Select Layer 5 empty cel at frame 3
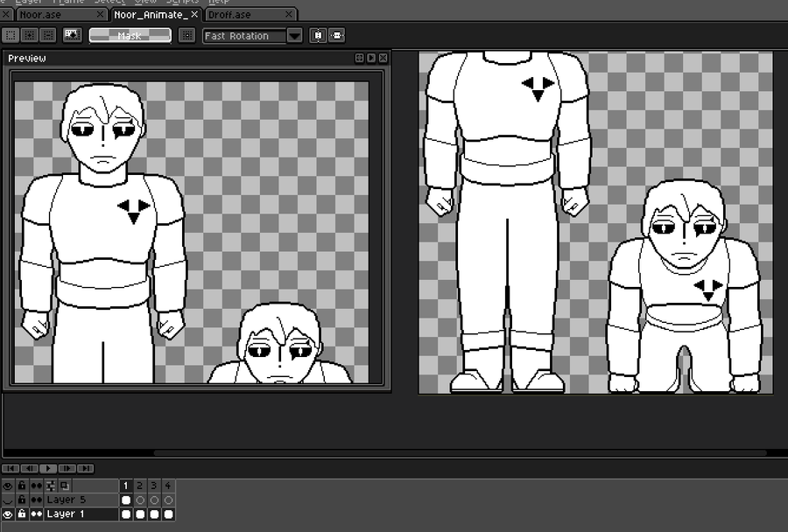The width and height of the screenshot is (788, 532). [154, 500]
